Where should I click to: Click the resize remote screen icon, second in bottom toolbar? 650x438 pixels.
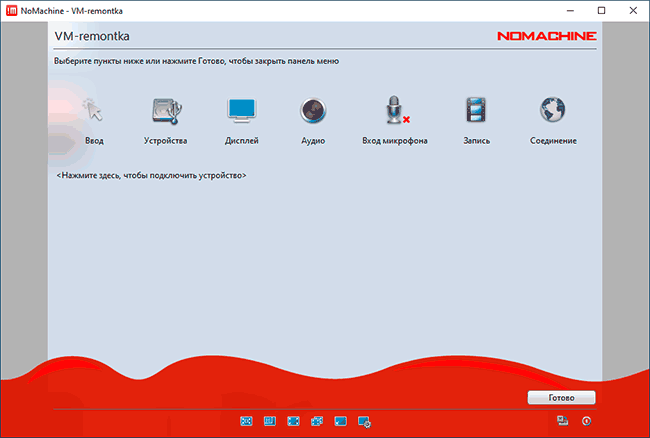270,421
